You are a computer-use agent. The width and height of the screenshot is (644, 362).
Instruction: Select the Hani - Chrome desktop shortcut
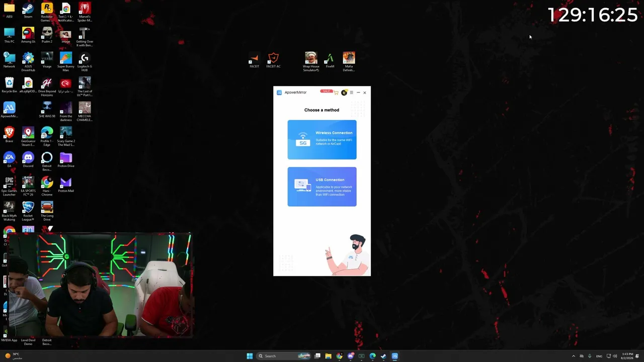coord(47,187)
